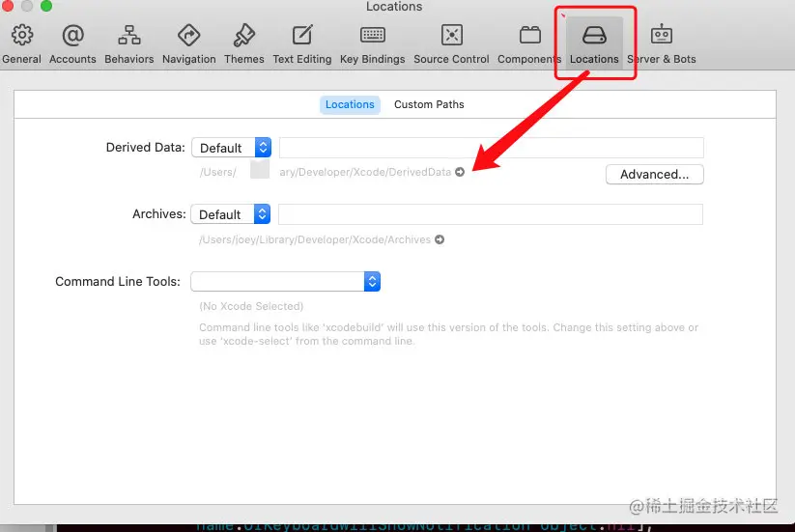
Task: Click the /Users/joey/Library/Developer/Xcode/Archives path text
Action: pyautogui.click(x=315, y=239)
